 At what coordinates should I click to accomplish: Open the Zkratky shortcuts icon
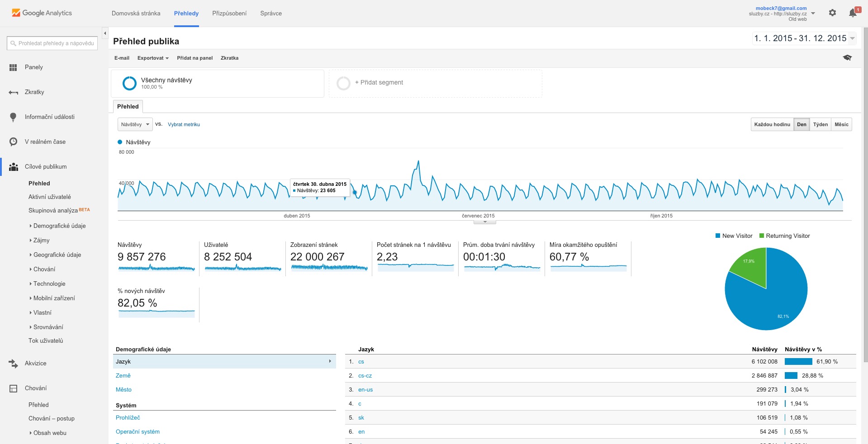coord(13,92)
